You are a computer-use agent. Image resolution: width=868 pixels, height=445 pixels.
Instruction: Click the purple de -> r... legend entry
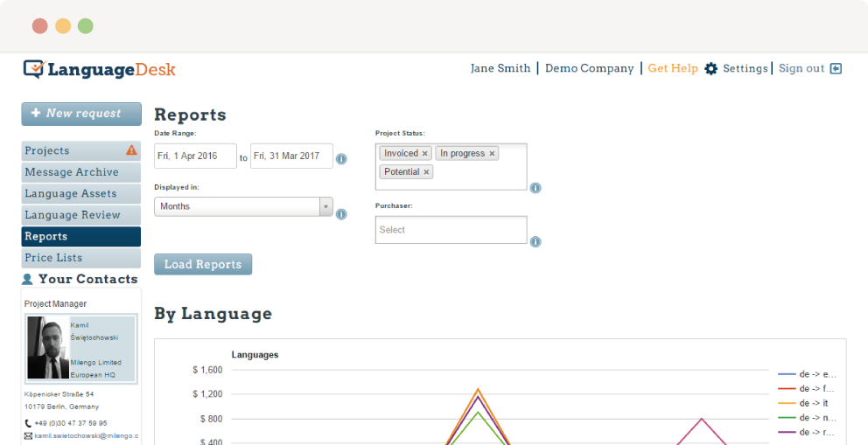pos(807,432)
